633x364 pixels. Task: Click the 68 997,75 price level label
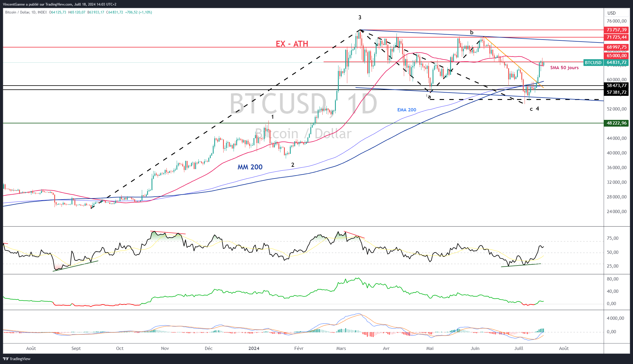pyautogui.click(x=617, y=47)
